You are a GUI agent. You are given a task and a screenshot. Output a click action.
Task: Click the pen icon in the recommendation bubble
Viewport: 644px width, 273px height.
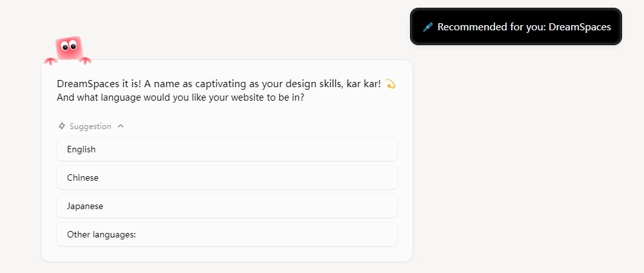coord(427,27)
